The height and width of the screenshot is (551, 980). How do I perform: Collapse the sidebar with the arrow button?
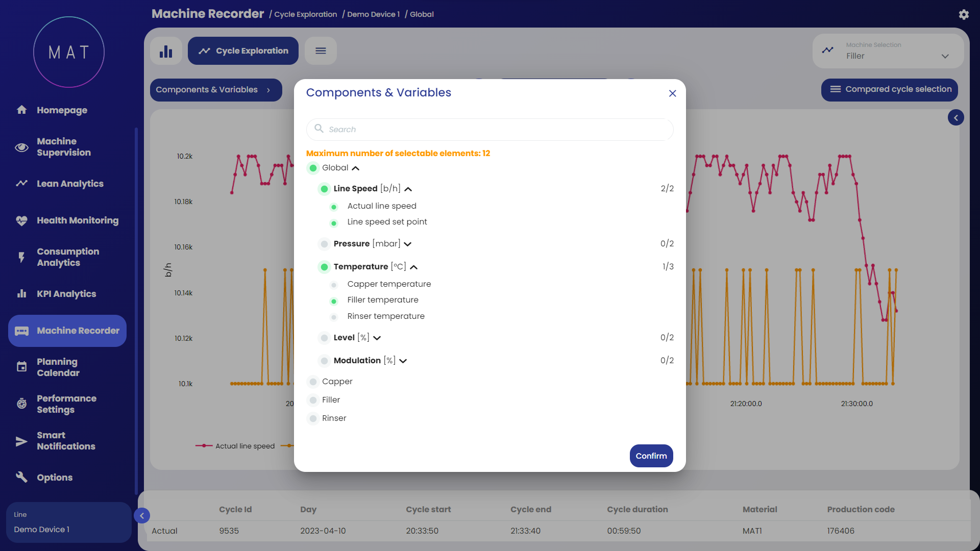point(142,516)
